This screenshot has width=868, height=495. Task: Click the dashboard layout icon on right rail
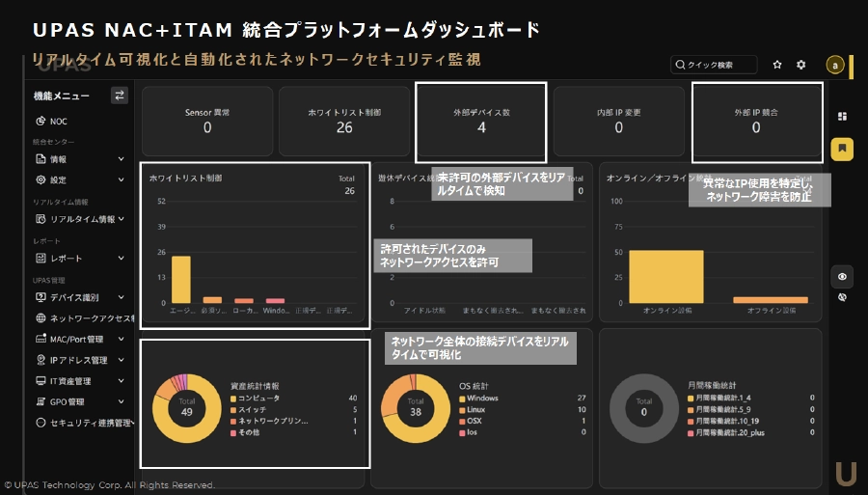842,117
